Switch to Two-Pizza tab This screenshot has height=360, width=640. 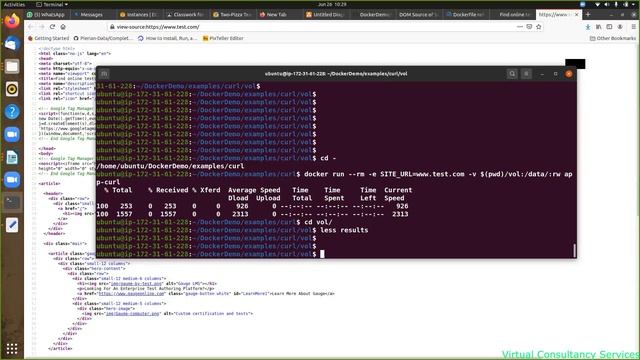tap(232, 14)
